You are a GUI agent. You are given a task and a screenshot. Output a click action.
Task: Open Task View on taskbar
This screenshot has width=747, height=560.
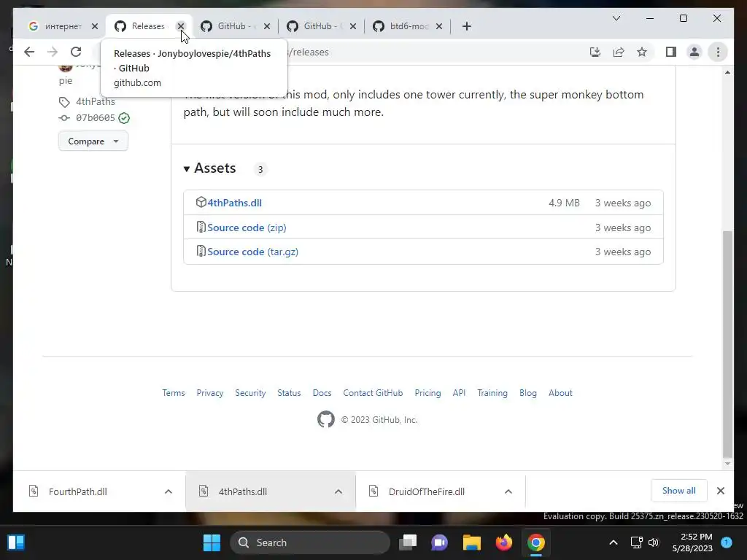[408, 542]
